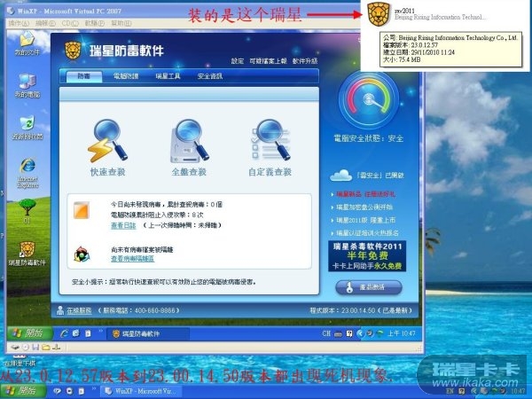Click the 在線服務 online service link
This screenshot has height=399, width=532.
click(x=80, y=310)
